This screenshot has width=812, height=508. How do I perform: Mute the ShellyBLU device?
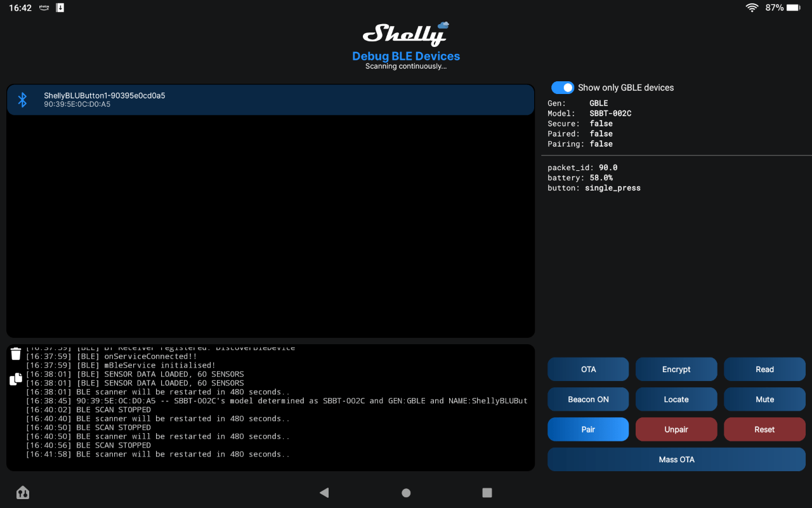764,399
